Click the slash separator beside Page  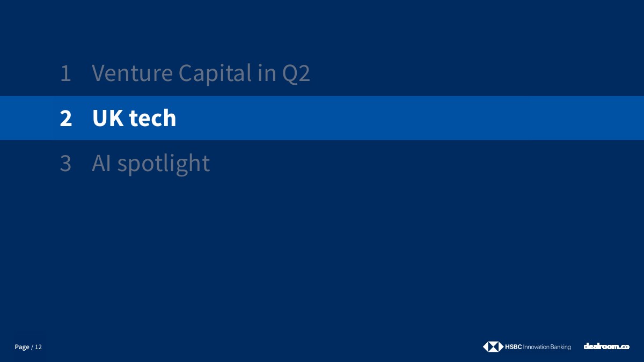pos(32,347)
